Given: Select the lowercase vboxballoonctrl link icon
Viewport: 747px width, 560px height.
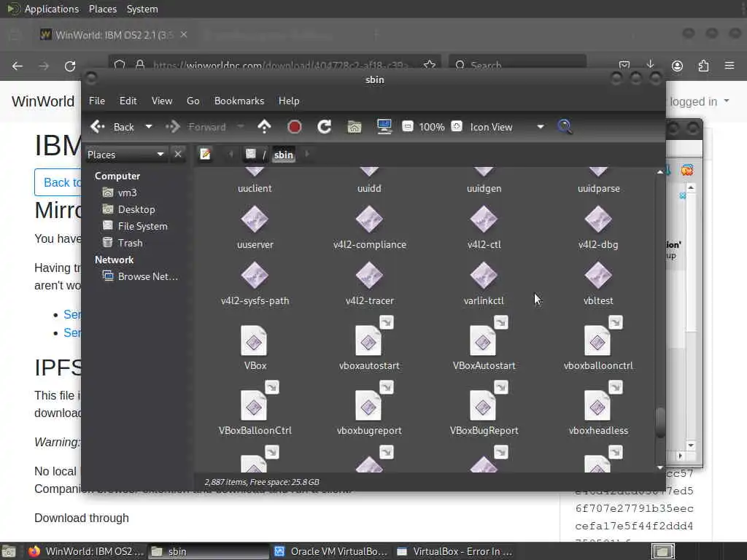Looking at the screenshot, I should (597, 341).
